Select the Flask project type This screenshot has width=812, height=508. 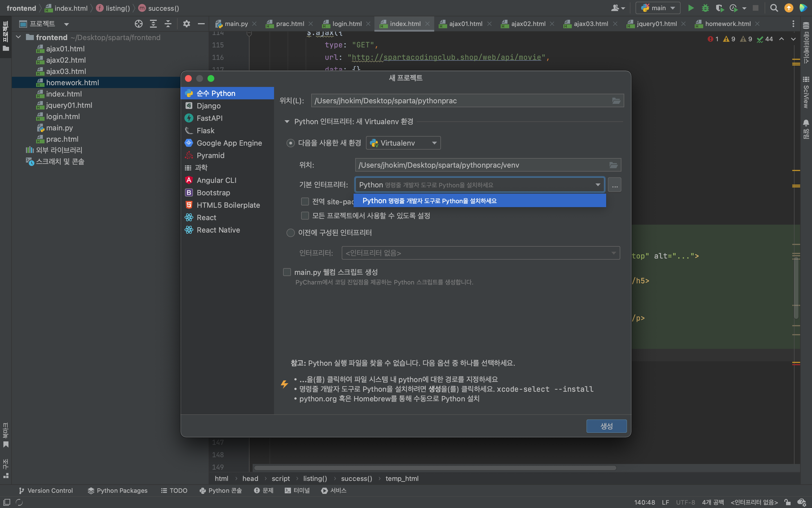click(x=228, y=131)
